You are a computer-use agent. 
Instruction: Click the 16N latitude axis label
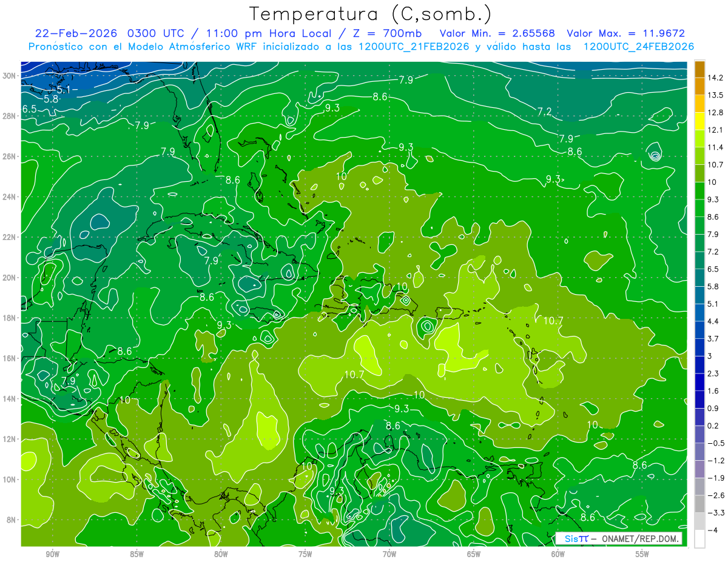click(10, 358)
